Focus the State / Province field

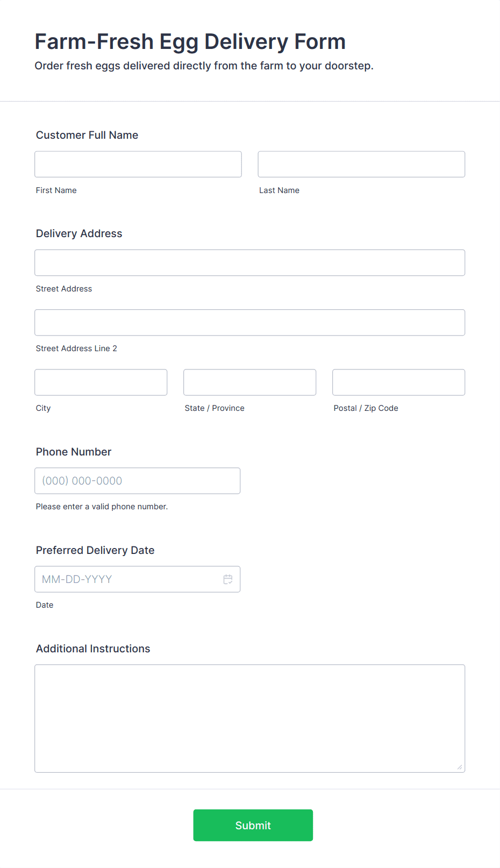click(x=250, y=382)
